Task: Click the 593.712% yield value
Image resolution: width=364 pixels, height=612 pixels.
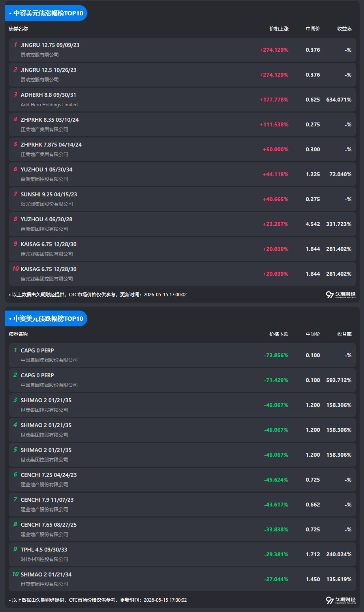Action: coord(339,380)
